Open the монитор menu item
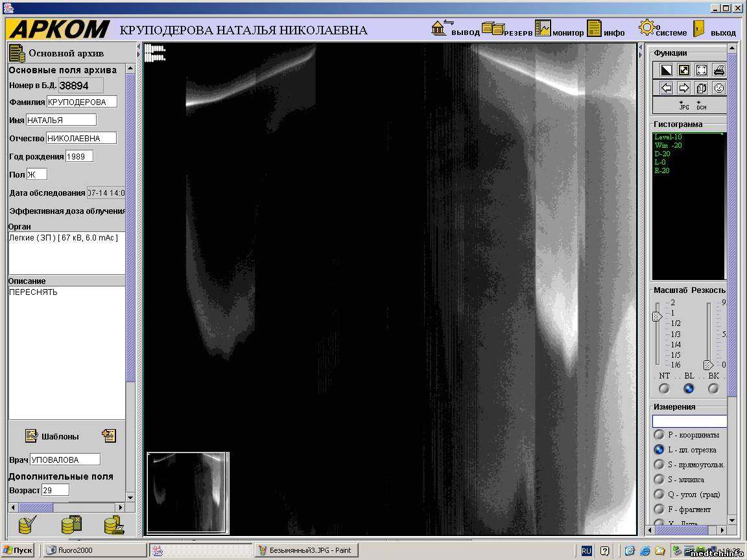This screenshot has height=560, width=747. (559, 29)
